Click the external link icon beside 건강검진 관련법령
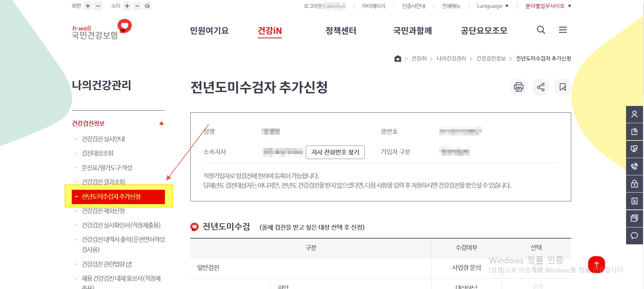 pyautogui.click(x=129, y=264)
